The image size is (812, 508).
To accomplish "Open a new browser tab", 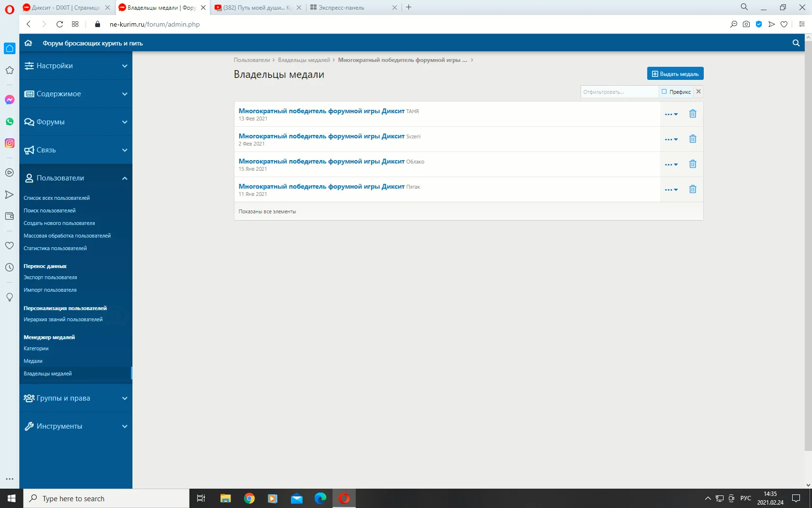I will coord(409,7).
